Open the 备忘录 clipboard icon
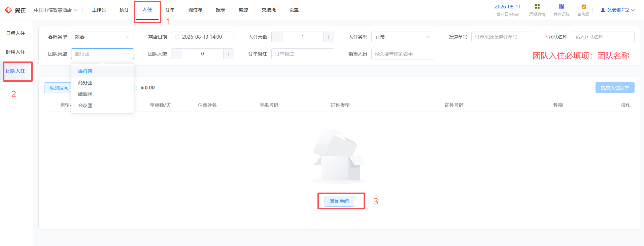644x246 pixels. coord(584,6)
